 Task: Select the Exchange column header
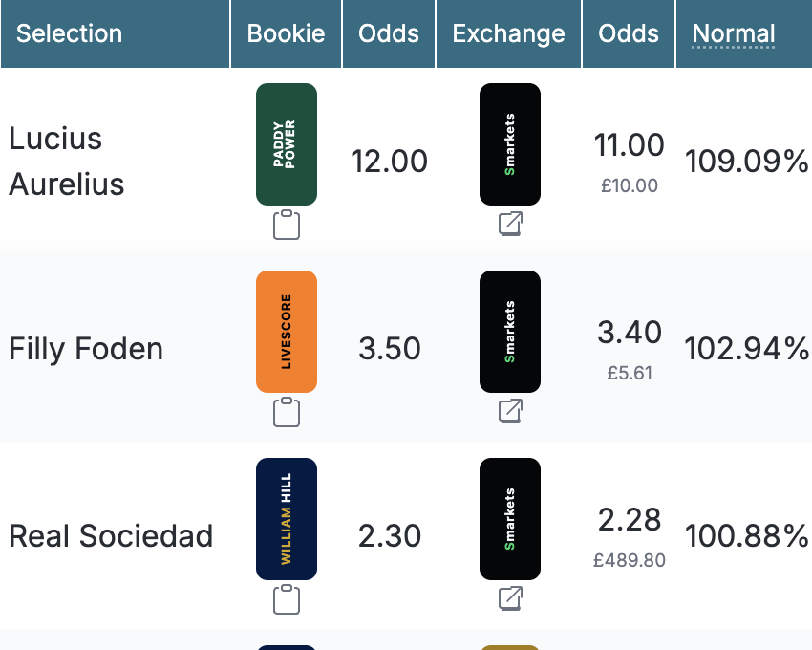click(508, 33)
